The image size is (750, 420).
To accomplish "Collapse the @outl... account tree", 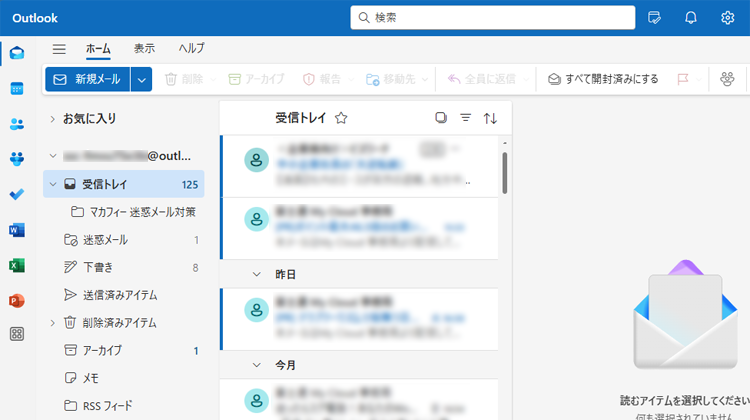I will point(53,156).
